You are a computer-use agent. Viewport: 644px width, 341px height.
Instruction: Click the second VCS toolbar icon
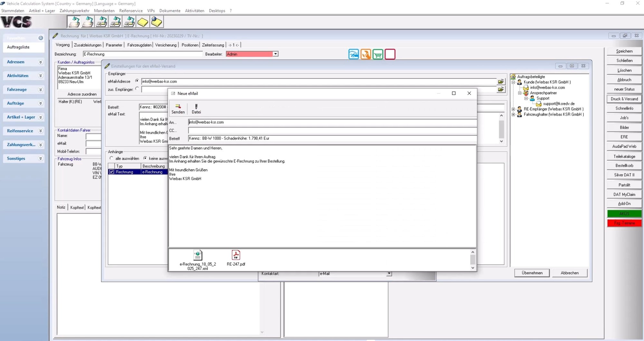pyautogui.click(x=88, y=22)
